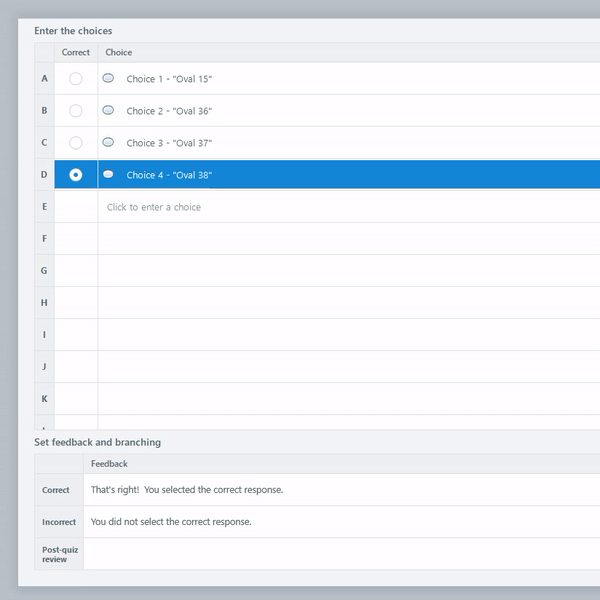Select row header D
600x600 pixels.
point(44,174)
